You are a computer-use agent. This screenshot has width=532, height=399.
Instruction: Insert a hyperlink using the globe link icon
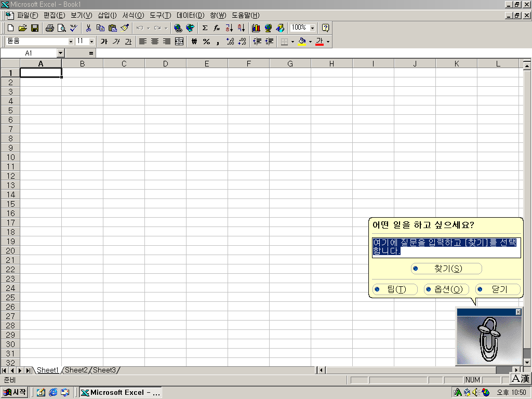[178, 28]
